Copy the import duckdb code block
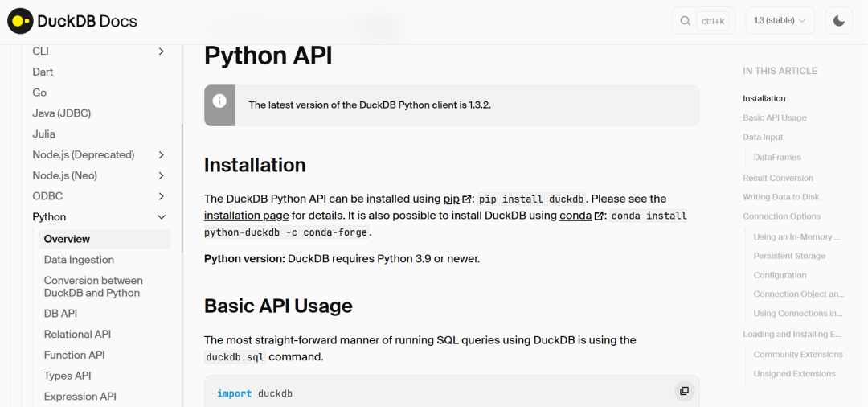Viewport: 868px width, 407px height. [x=684, y=391]
